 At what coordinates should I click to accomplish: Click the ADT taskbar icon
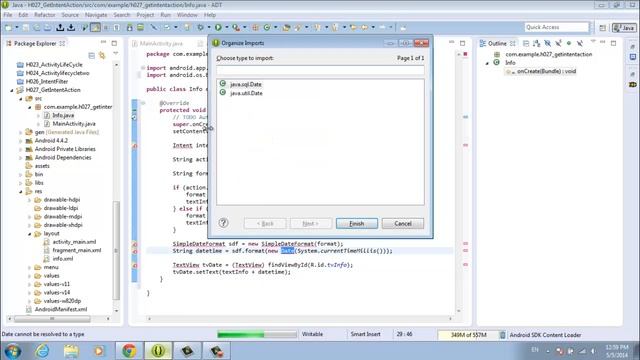pyautogui.click(x=158, y=351)
